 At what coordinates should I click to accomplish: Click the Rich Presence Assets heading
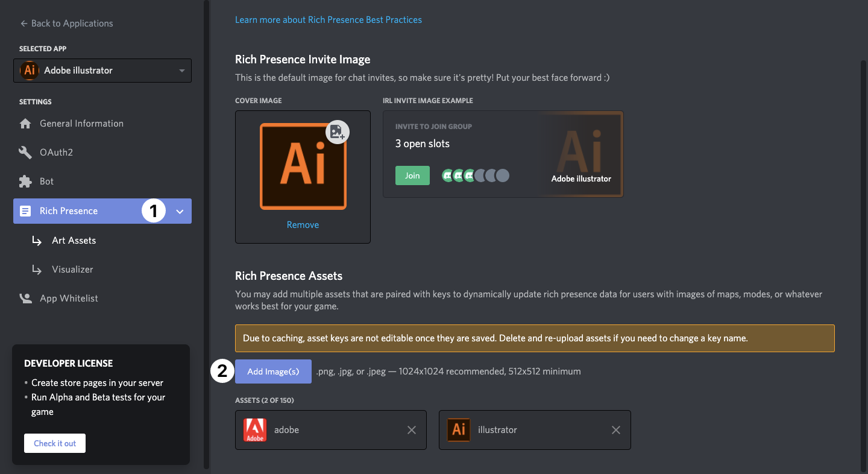[289, 276]
